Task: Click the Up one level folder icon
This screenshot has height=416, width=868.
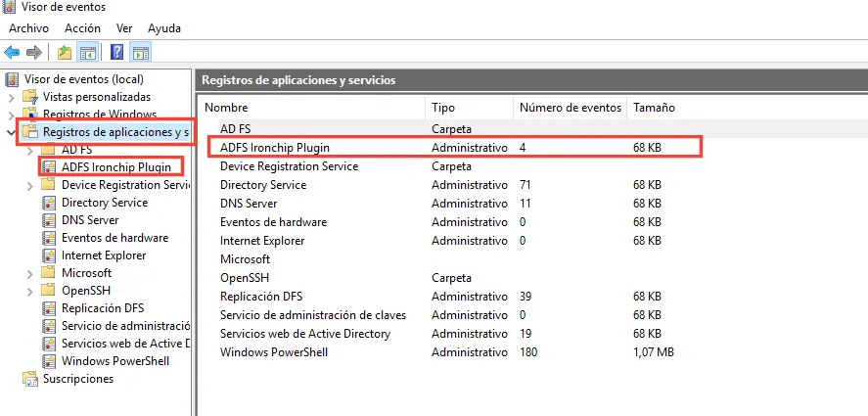Action: tap(65, 53)
